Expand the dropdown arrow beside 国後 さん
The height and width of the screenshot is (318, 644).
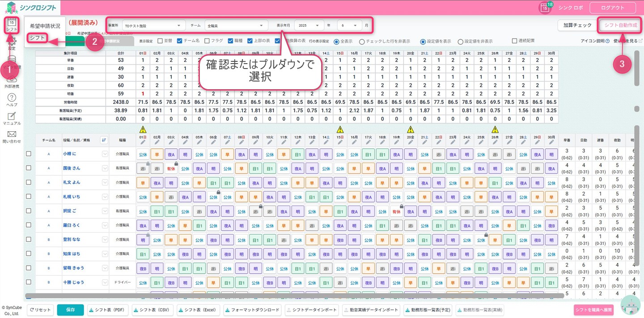point(105,168)
